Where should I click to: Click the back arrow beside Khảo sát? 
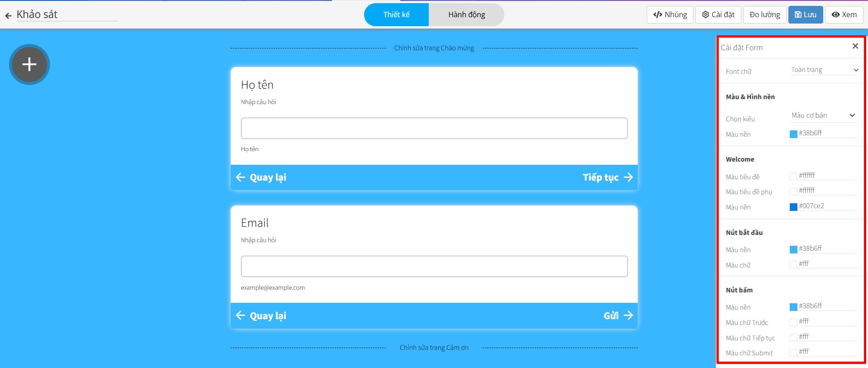click(x=8, y=15)
